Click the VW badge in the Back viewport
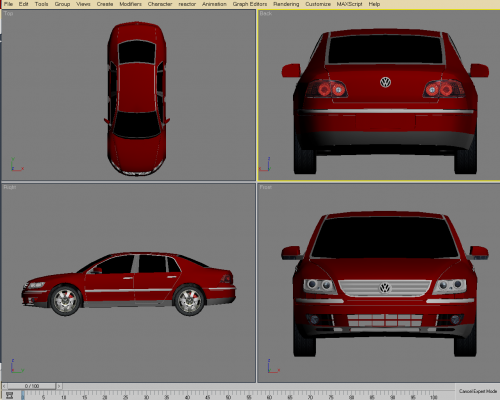This screenshot has width=500, height=400. pos(385,82)
